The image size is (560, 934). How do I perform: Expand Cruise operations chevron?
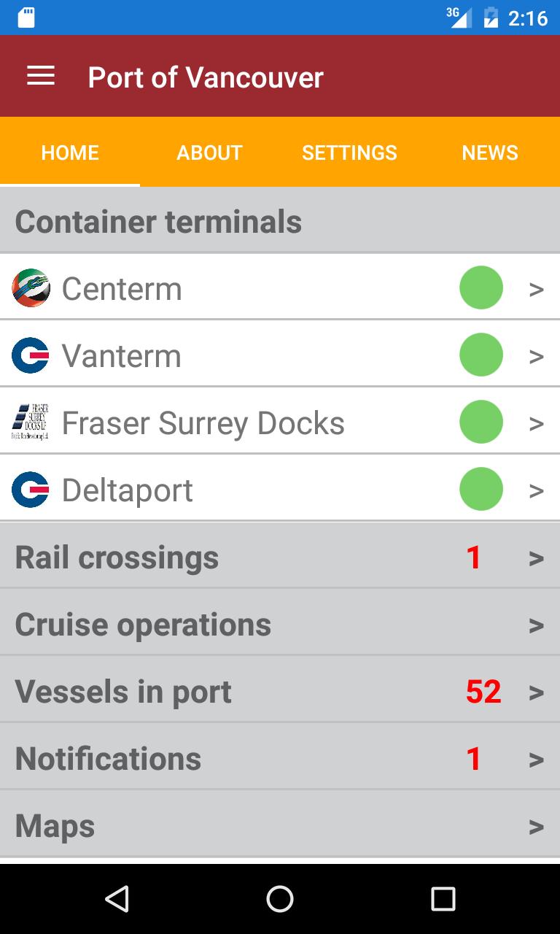point(537,625)
